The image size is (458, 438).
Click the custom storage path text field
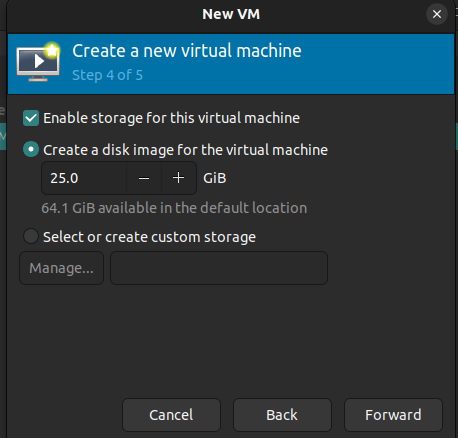coord(219,268)
